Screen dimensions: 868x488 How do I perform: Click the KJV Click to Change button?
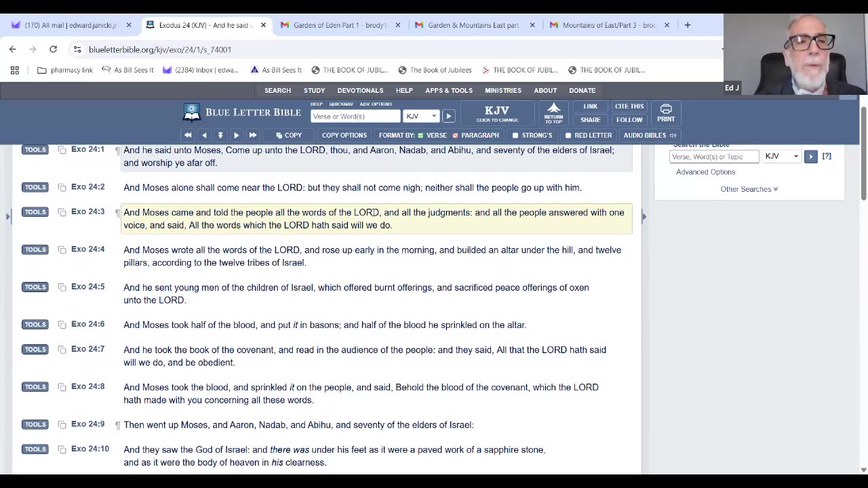click(x=497, y=113)
